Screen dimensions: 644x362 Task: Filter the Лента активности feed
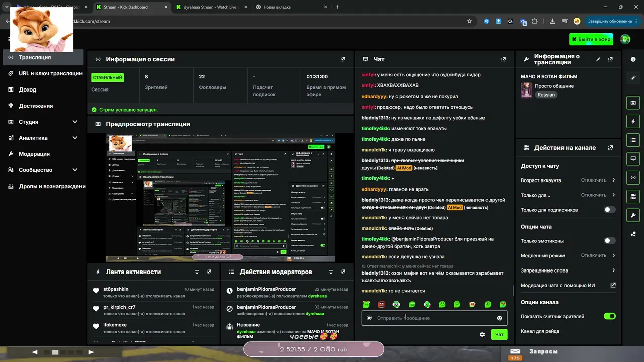pos(197,272)
